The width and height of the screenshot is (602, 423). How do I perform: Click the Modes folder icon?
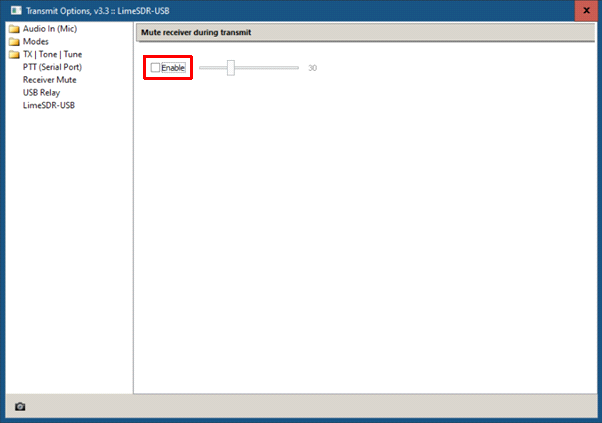14,42
